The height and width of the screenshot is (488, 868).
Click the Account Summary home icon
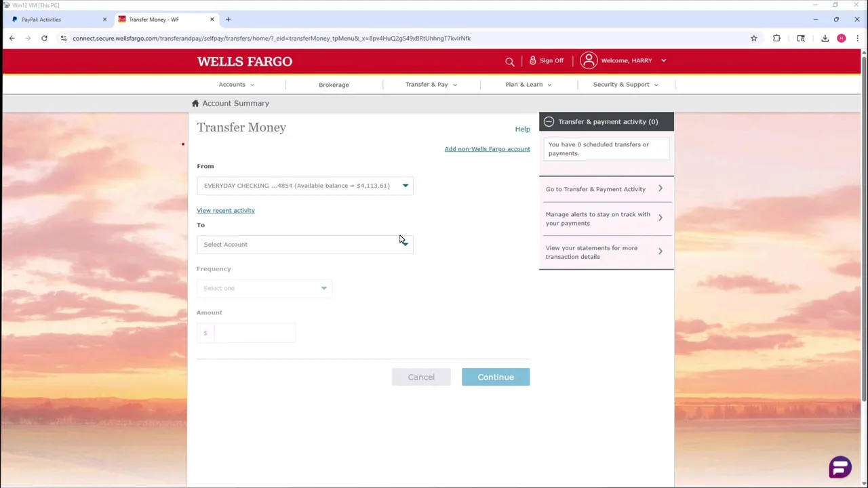coord(195,103)
